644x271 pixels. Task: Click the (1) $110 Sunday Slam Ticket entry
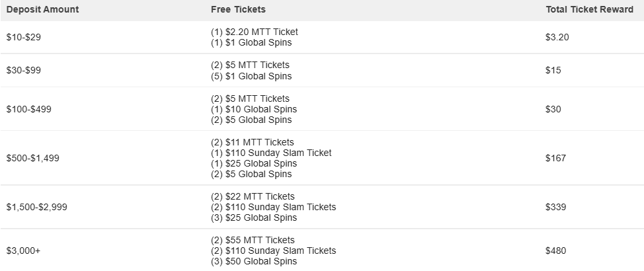point(271,153)
